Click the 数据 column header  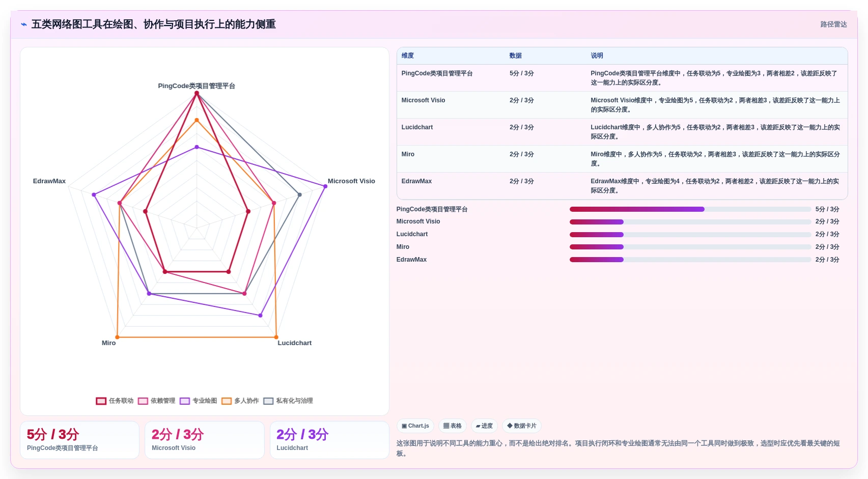516,56
